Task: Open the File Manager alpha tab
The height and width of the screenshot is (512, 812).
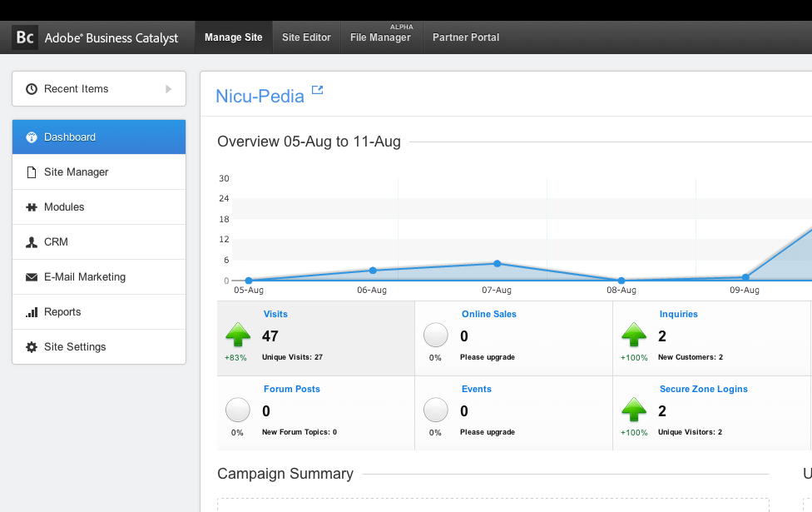Action: coord(382,37)
